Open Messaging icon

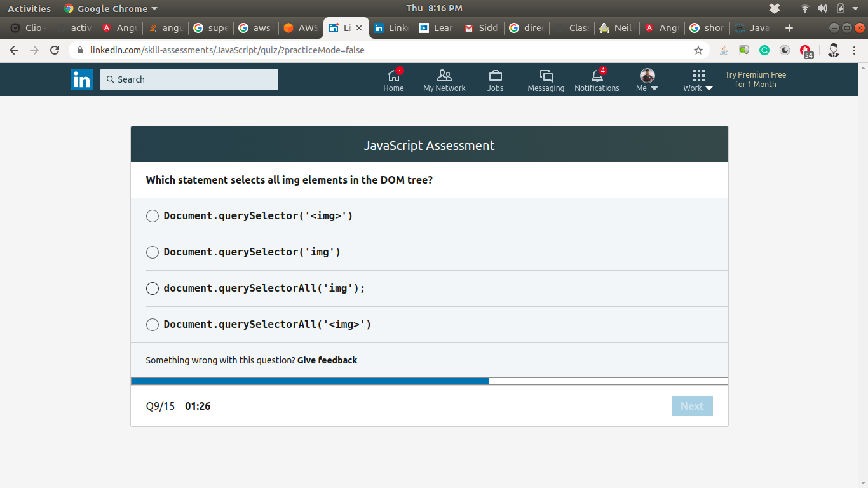point(546,80)
